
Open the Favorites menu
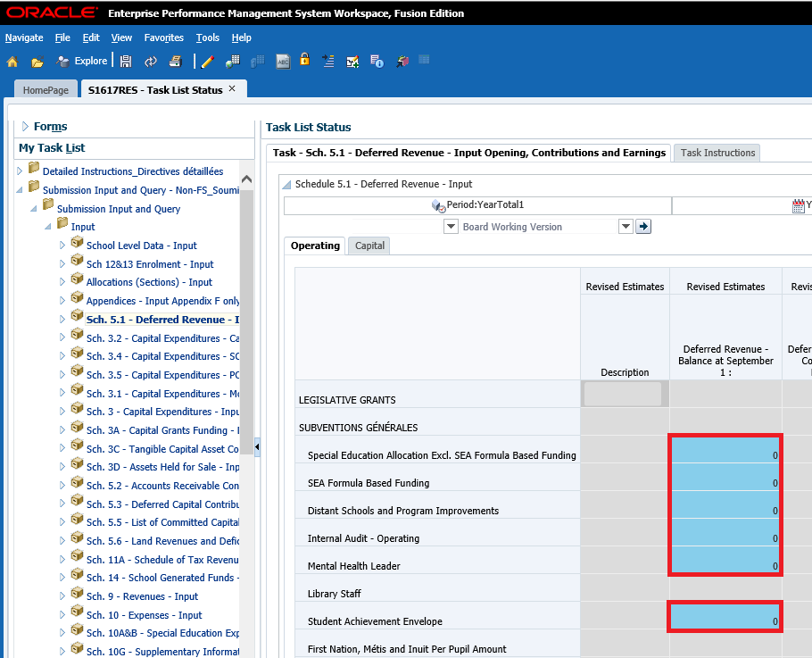[x=163, y=37]
